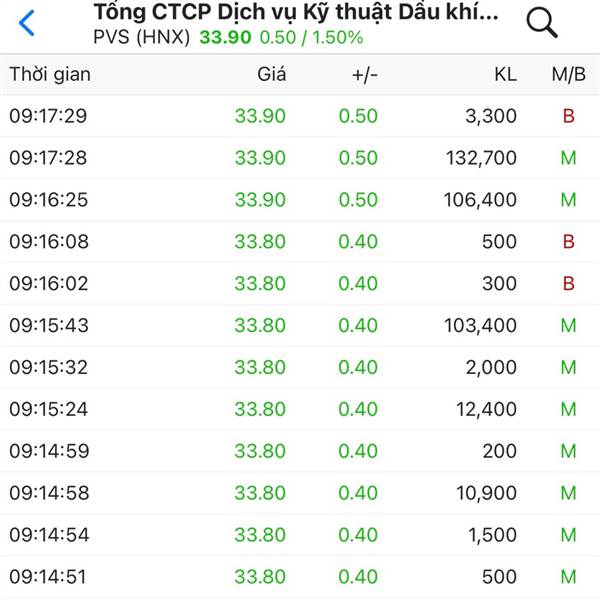Select the 09:15:24 trade row
This screenshot has height=600, width=600.
coord(300,409)
